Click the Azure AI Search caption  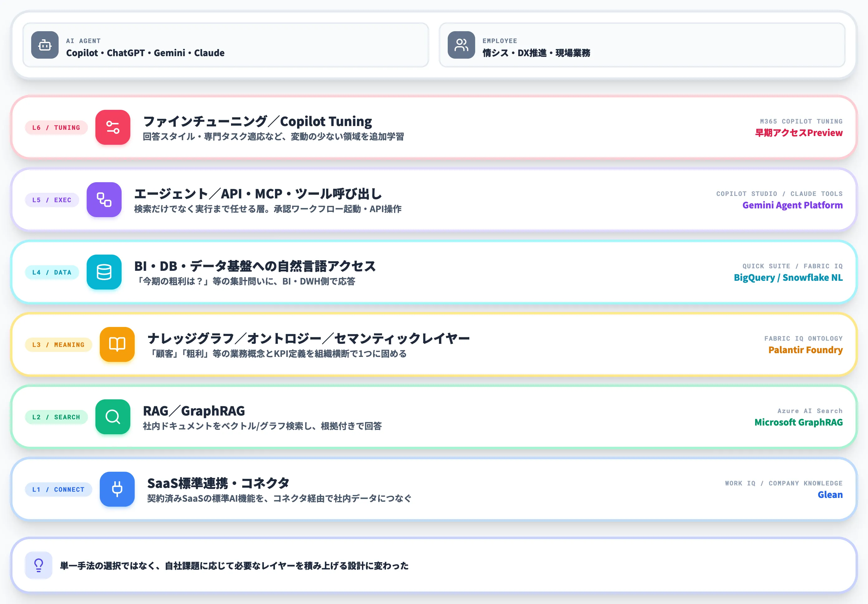pos(810,411)
